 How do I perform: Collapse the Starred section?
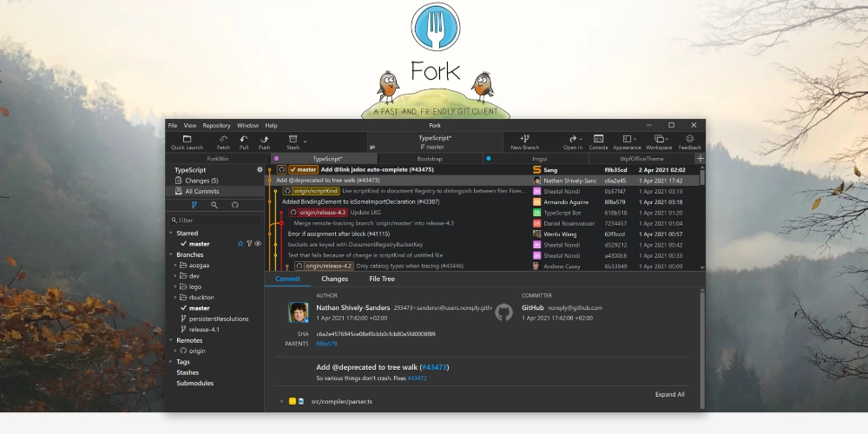pyautogui.click(x=171, y=233)
